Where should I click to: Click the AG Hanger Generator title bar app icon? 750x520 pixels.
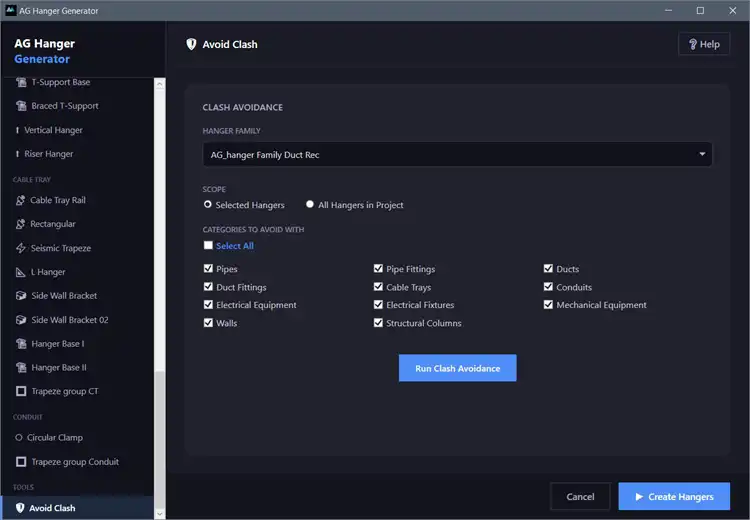click(x=11, y=10)
